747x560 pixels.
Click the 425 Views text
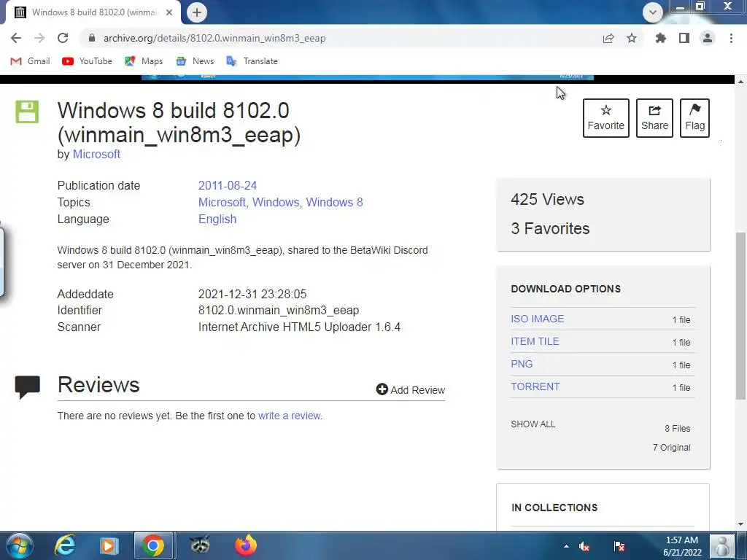(x=547, y=199)
